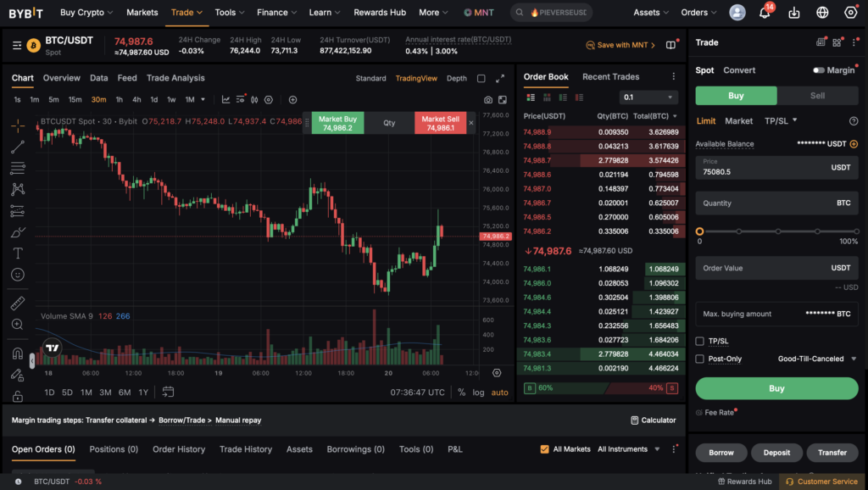Image resolution: width=868 pixels, height=490 pixels.
Task: Click the notifications bell icon
Action: tap(765, 13)
